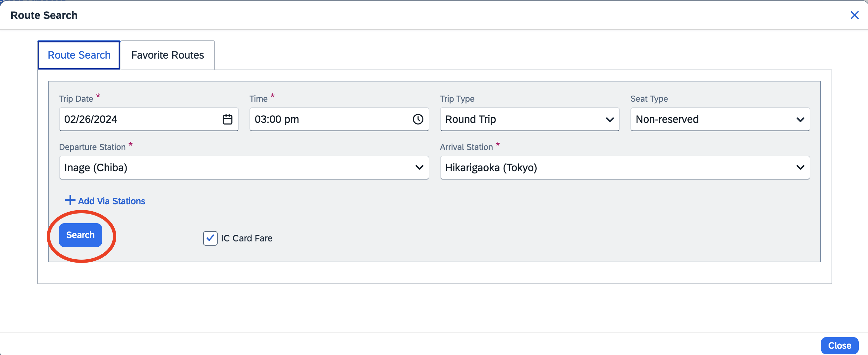Expand the Inage (Chiba) station dropdown
The width and height of the screenshot is (868, 355).
236,168
